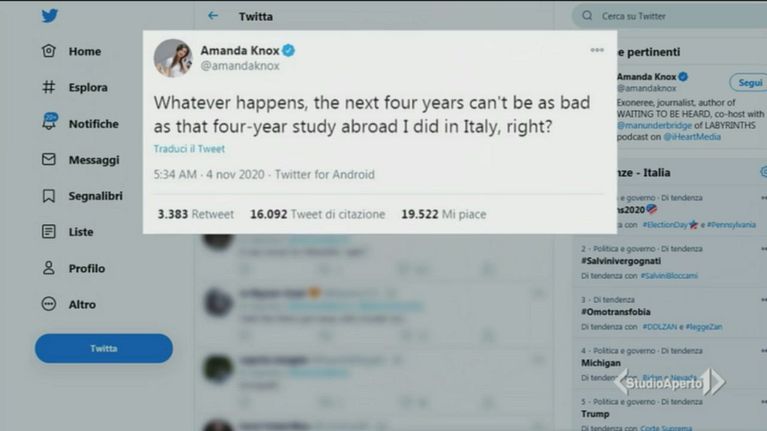
Task: Open the Esplora hashtag icon
Action: pyautogui.click(x=48, y=87)
